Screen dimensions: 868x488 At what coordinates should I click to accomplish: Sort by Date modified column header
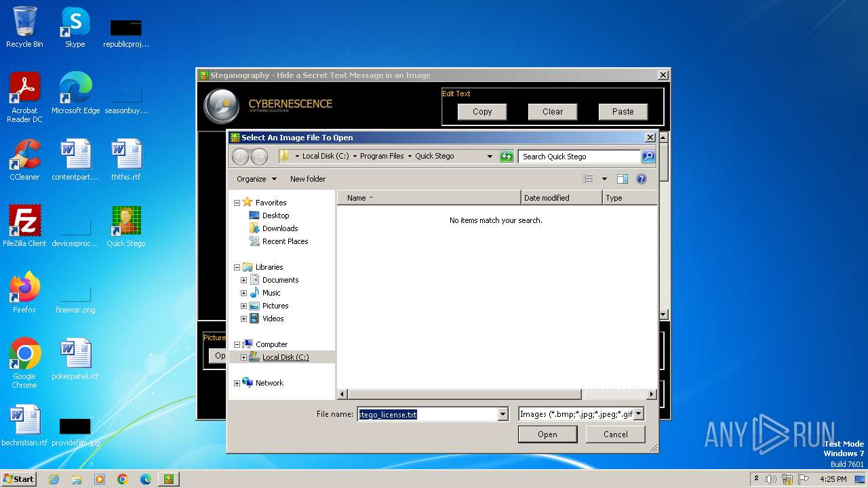(561, 198)
